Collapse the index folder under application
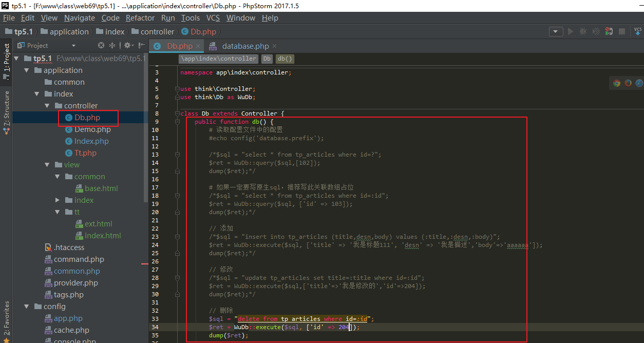644x343 pixels. coord(37,94)
